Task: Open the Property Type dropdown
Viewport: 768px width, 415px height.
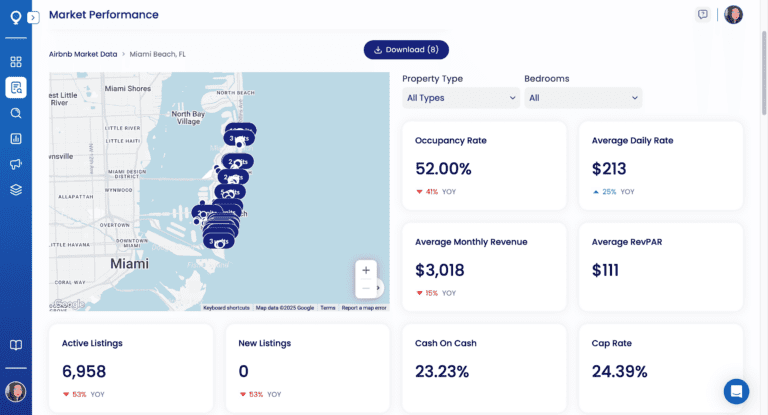Action: pyautogui.click(x=461, y=98)
